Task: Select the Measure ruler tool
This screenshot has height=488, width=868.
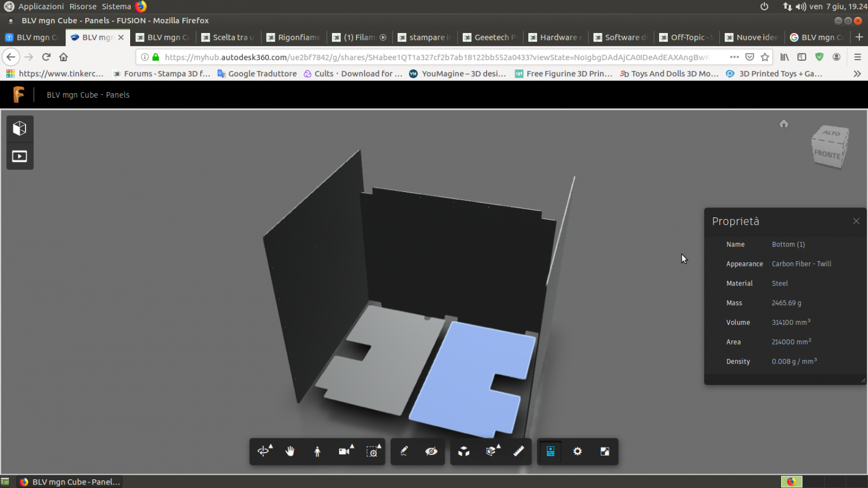Action: 518,452
